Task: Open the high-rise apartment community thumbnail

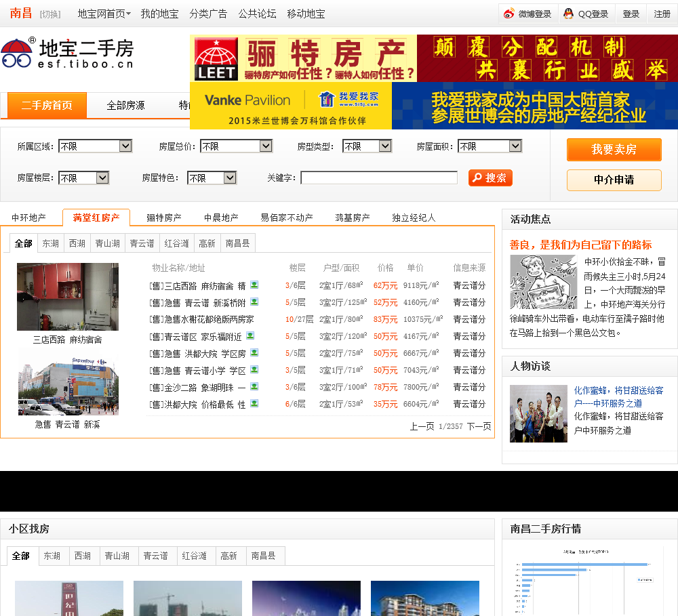Action: pyautogui.click(x=425, y=598)
